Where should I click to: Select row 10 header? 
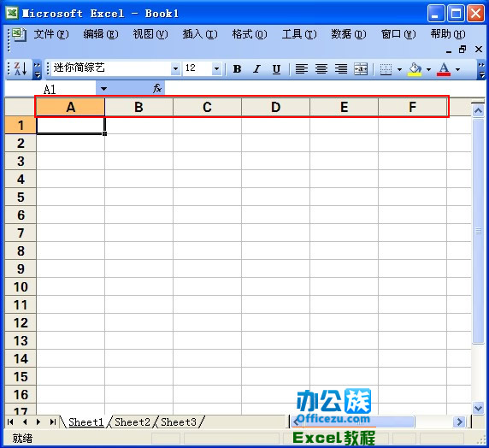(x=21, y=287)
